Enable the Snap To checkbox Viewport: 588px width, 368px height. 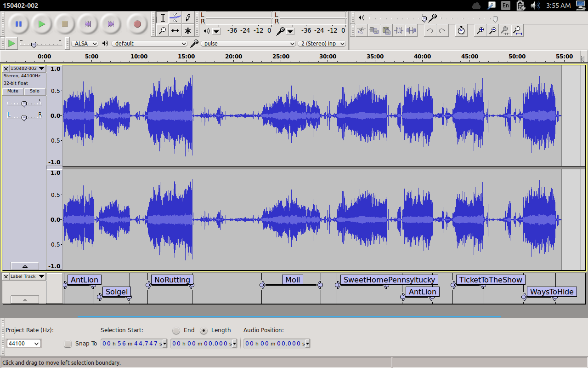(x=68, y=344)
